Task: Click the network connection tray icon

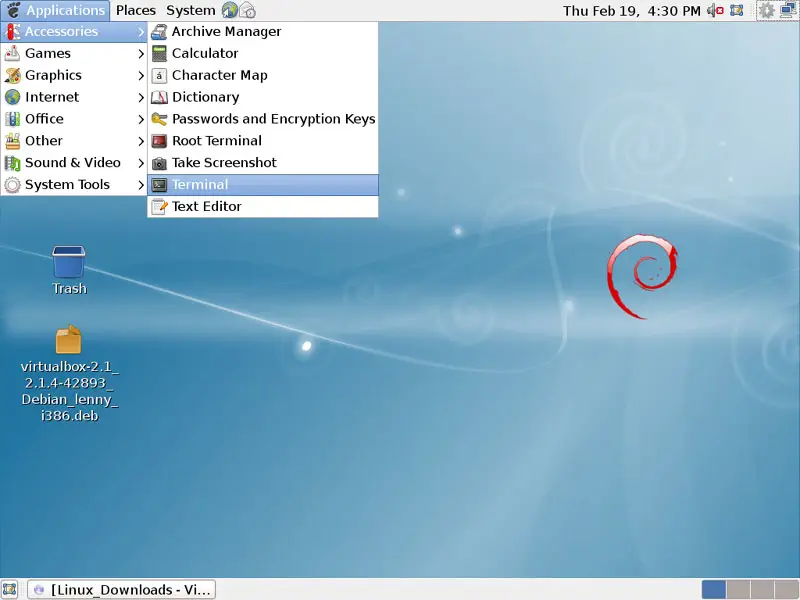Action: click(x=789, y=10)
